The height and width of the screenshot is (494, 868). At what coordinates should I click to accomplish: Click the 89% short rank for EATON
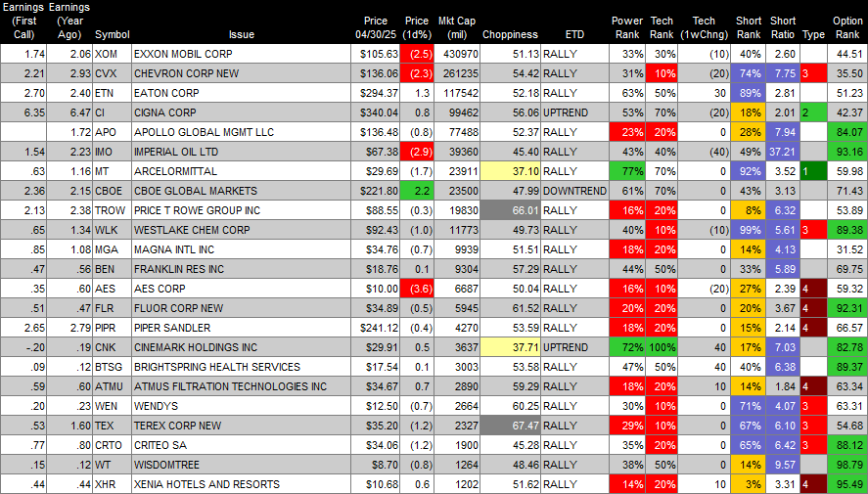pos(749,93)
